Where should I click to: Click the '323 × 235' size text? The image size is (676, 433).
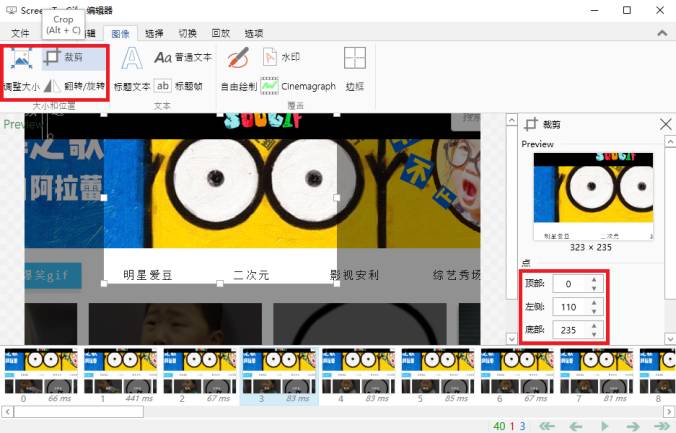591,248
